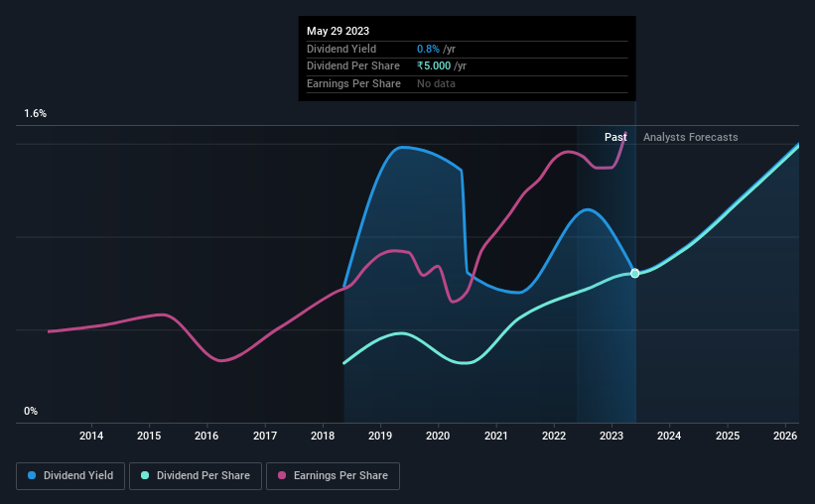Click the 2017 x-axis label
Viewport: 815px width, 504px height.
click(265, 436)
